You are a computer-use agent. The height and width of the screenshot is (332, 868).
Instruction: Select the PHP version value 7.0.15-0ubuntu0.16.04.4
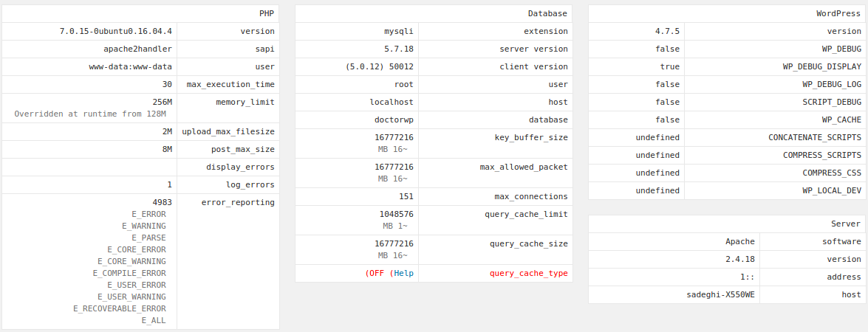[x=116, y=32]
